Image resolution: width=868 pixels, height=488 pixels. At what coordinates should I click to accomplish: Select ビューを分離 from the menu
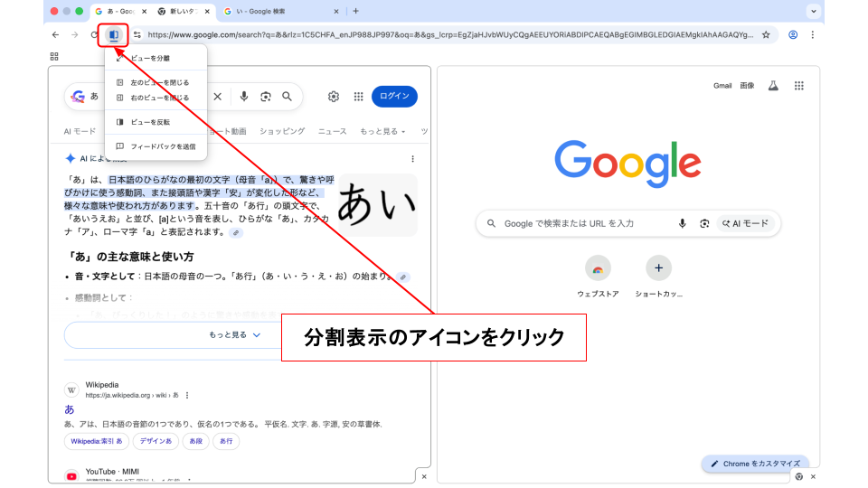(x=149, y=58)
